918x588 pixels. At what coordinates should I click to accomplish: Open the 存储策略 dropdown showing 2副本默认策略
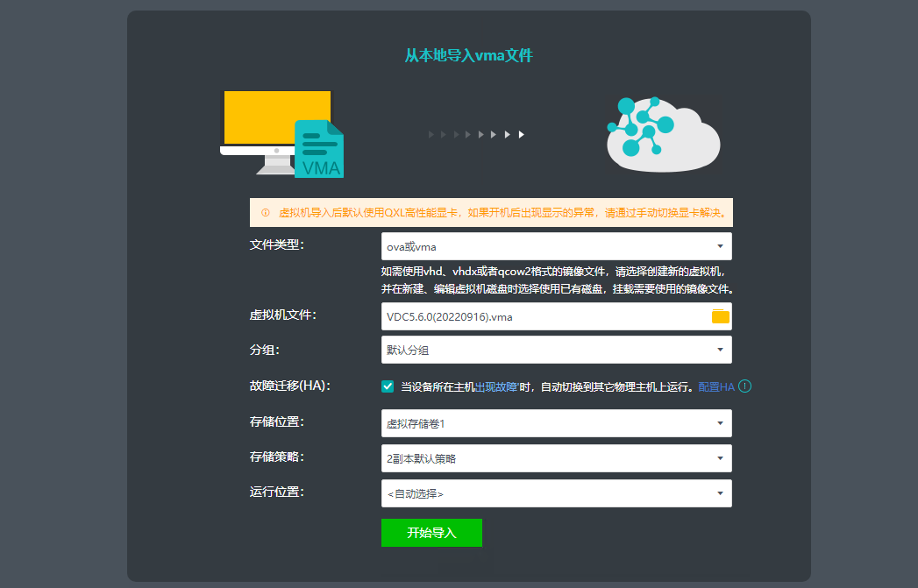(x=556, y=458)
